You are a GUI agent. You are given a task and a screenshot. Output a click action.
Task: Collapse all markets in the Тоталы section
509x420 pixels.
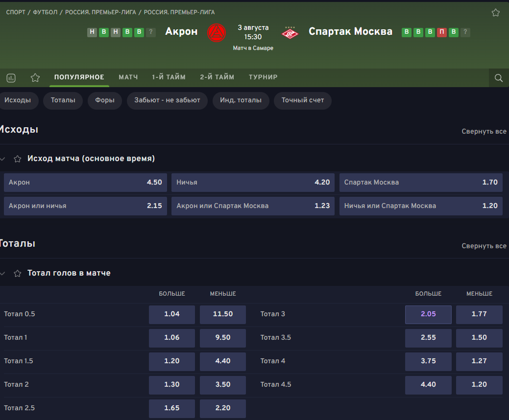(484, 246)
